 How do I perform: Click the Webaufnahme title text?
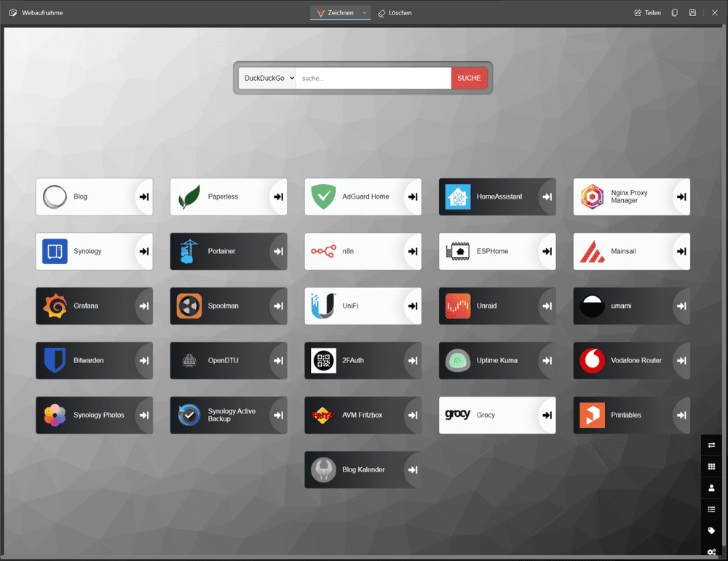42,13
